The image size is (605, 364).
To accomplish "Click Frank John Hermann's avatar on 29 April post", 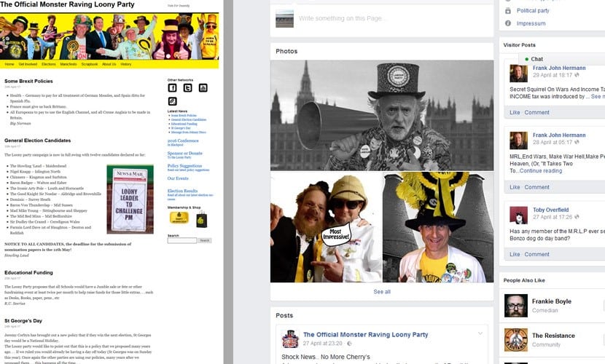I will point(518,74).
